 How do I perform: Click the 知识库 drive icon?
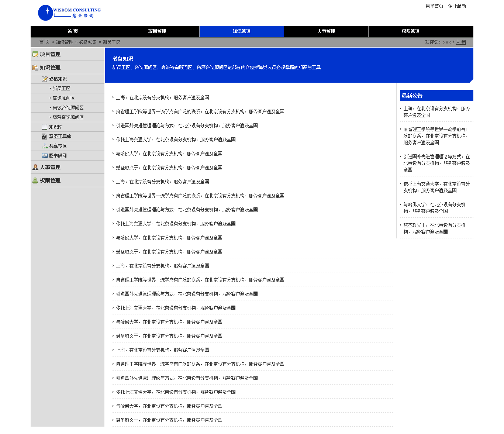[45, 127]
